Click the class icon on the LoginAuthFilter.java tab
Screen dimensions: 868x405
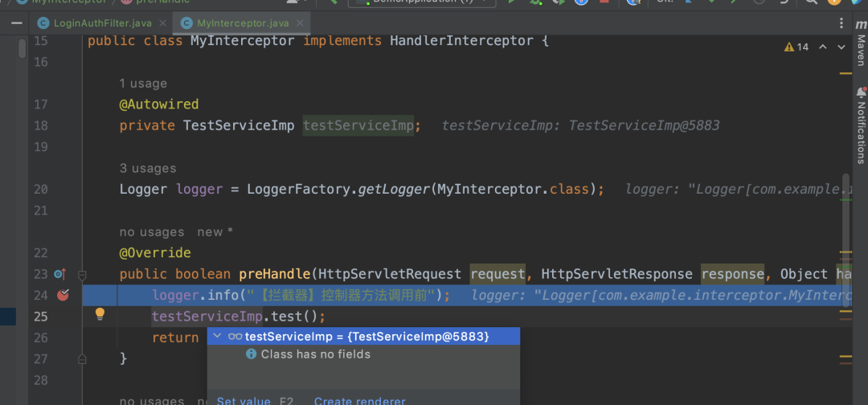[43, 23]
